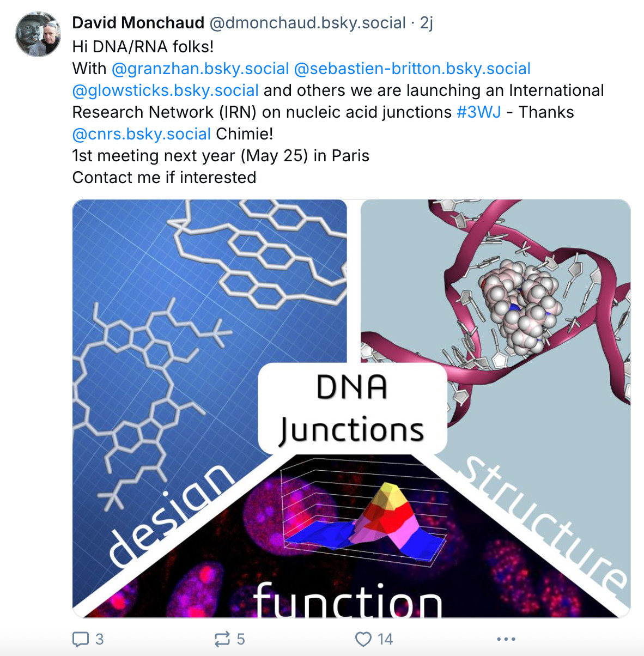Click the reply count number 3
Viewport: 644px width, 656px height.
pyautogui.click(x=100, y=639)
